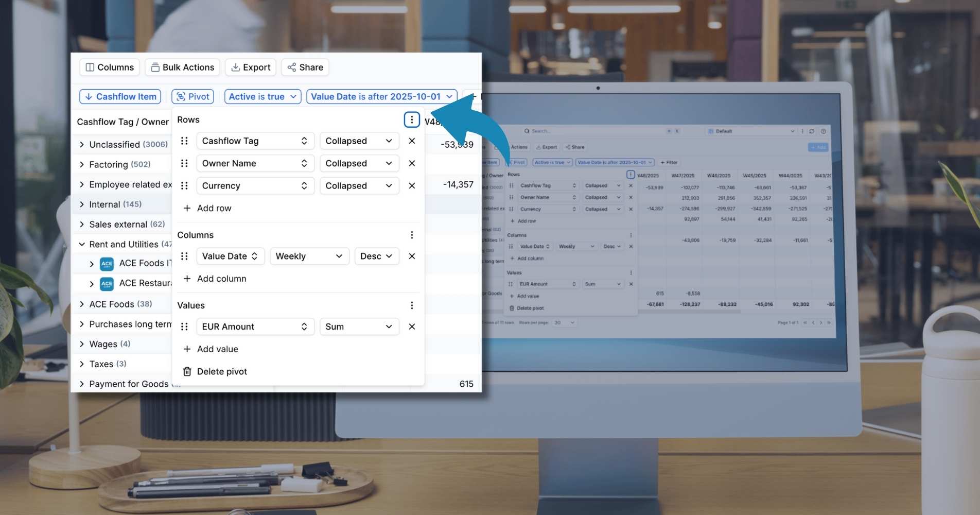Click the Pivot icon button

point(181,96)
